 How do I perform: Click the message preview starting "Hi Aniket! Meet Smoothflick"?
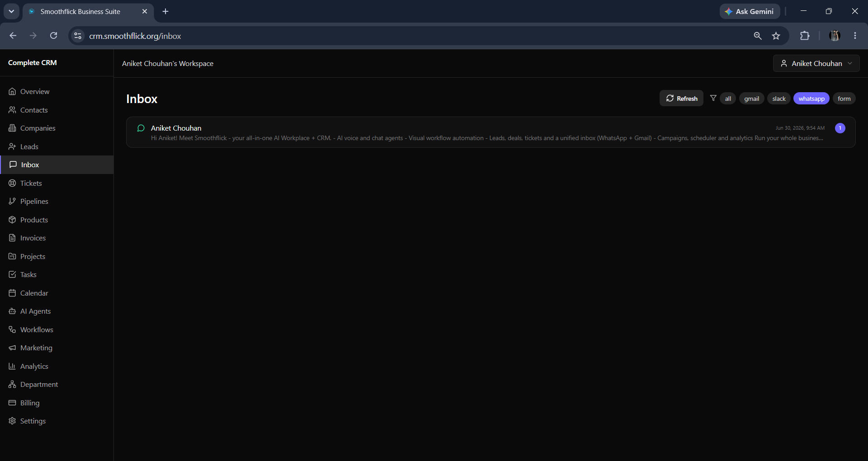point(487,138)
